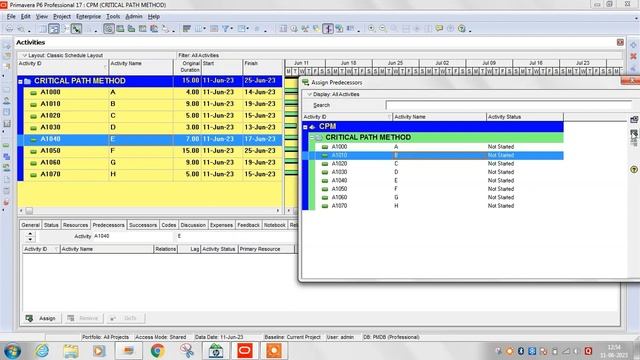The image size is (640, 360).
Task: Collapse the CRITICAL PATH METHOD group in the activity table
Action: coord(20,81)
